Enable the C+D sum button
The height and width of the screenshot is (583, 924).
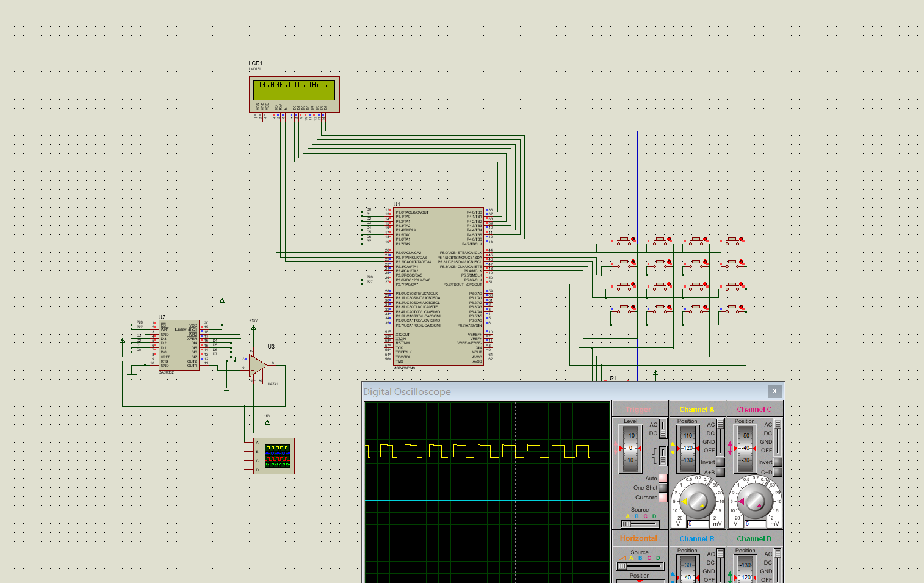(778, 472)
